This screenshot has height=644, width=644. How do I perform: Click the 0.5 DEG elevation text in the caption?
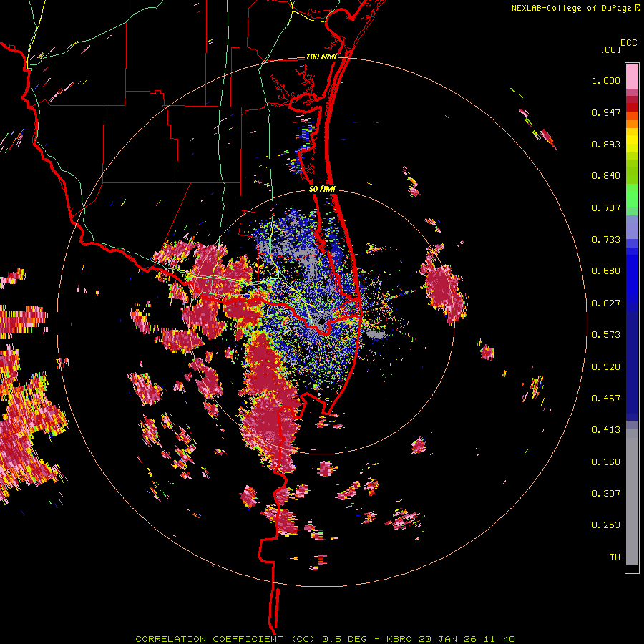point(344,639)
